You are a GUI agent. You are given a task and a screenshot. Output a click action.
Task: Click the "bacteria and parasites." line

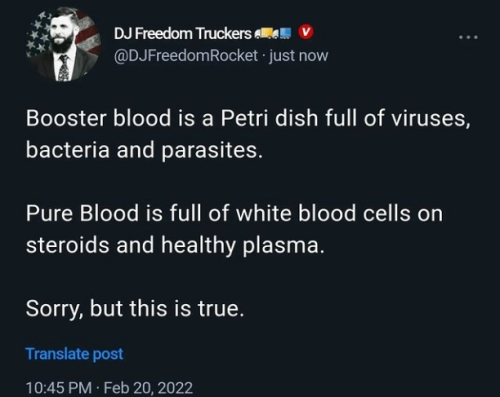tap(144, 149)
